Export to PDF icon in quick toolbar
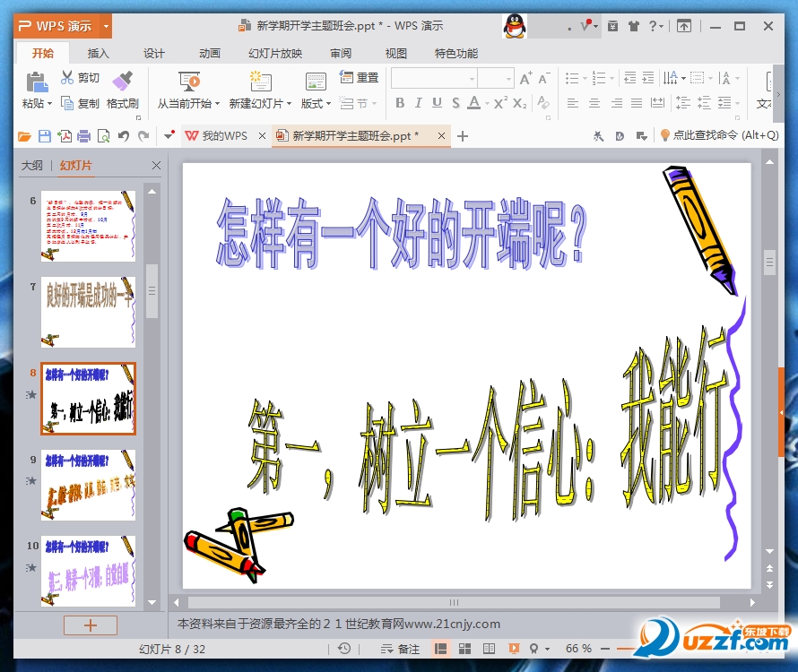The width and height of the screenshot is (798, 672). tap(65, 136)
